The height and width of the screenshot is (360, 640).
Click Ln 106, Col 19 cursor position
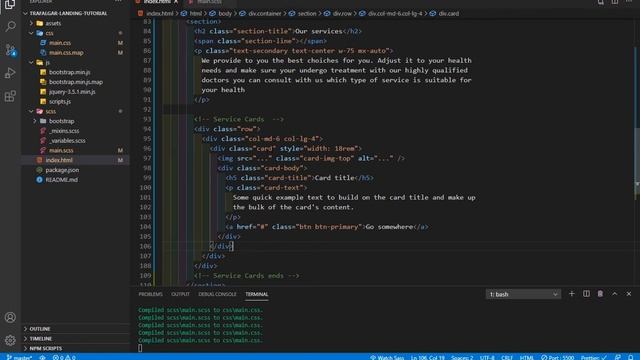tap(427, 358)
